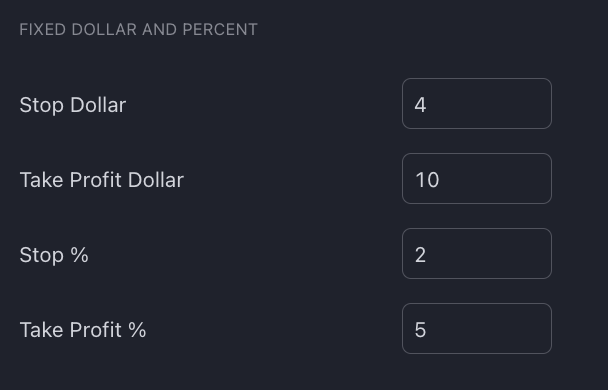The image size is (608, 390).
Task: Place cursor on the value 5
Action: [420, 330]
